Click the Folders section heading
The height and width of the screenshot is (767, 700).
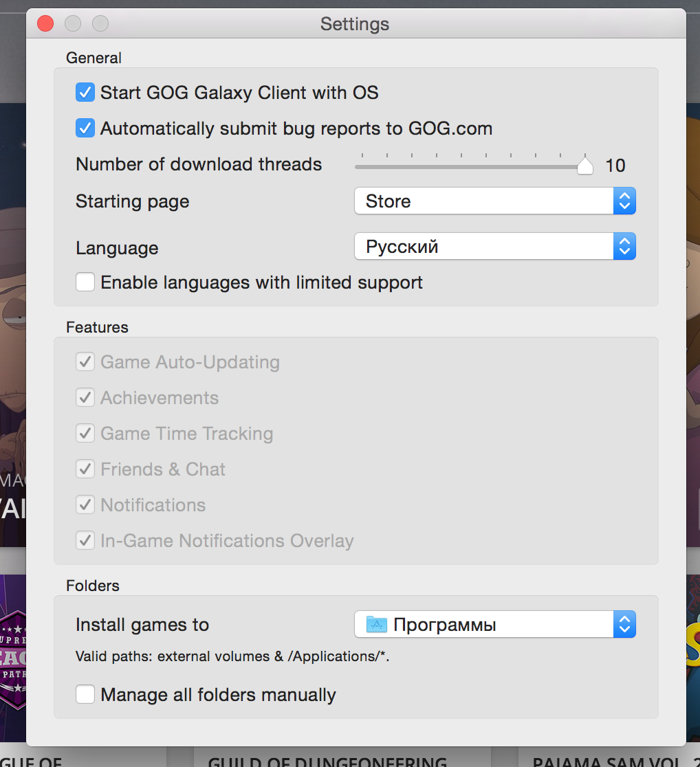93,586
